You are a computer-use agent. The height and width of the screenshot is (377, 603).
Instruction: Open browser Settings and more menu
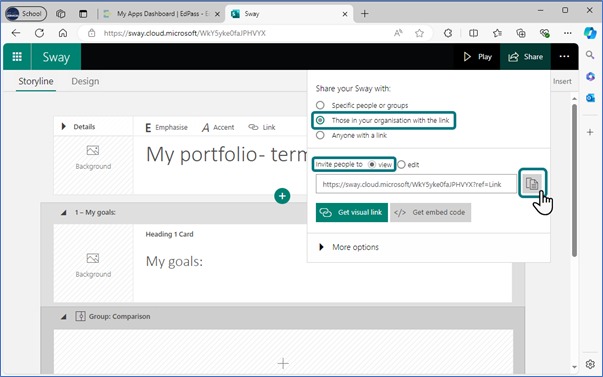568,33
